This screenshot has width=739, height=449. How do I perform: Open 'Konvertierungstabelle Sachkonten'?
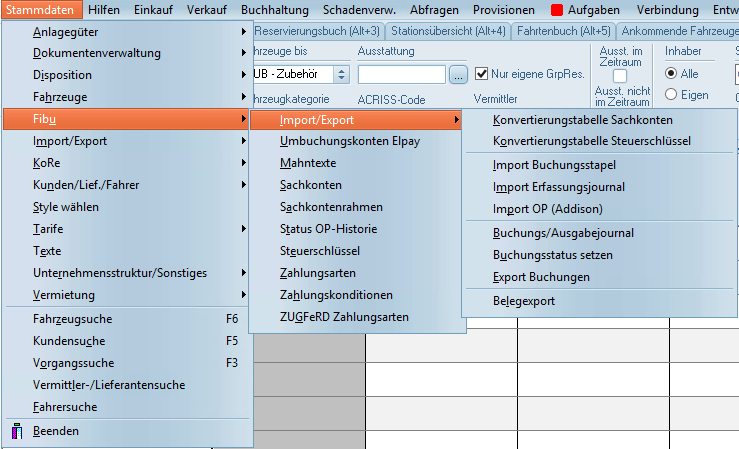pos(582,120)
